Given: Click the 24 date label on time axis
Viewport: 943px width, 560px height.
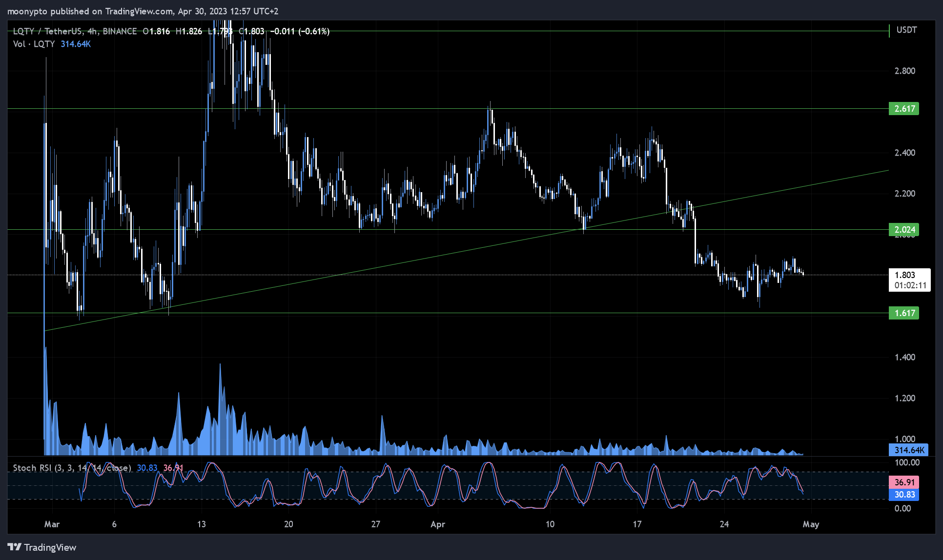Looking at the screenshot, I should point(724,524).
